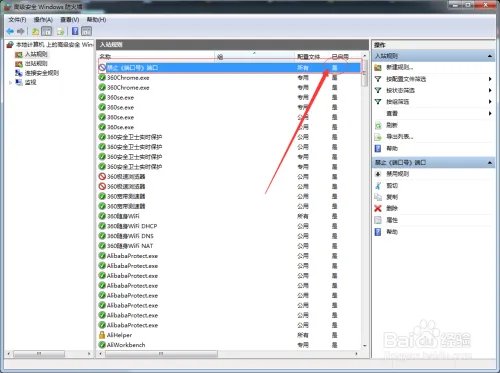500x373 pixels.
Task: Select 连接安全规则 in the left tree
Action: (x=42, y=73)
